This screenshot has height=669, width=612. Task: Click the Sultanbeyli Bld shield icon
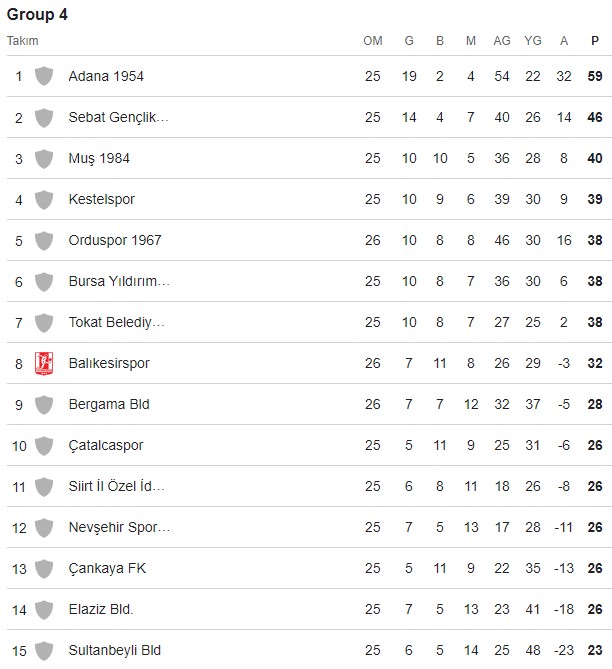[43, 650]
